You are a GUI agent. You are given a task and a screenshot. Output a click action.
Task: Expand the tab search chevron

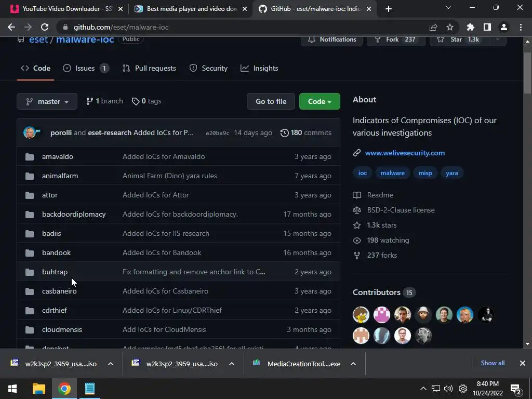coord(448,7)
